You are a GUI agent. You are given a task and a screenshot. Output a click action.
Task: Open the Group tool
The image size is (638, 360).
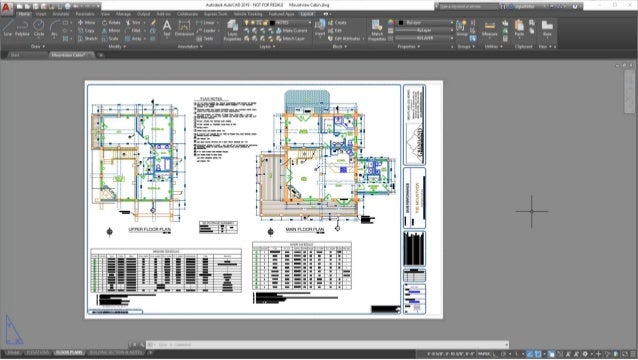[x=461, y=28]
